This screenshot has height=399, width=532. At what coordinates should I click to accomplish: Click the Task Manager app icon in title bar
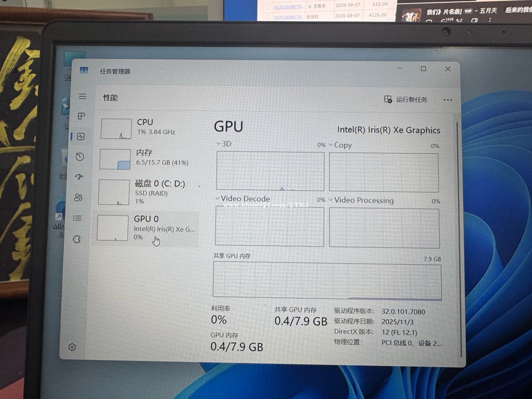tap(84, 70)
